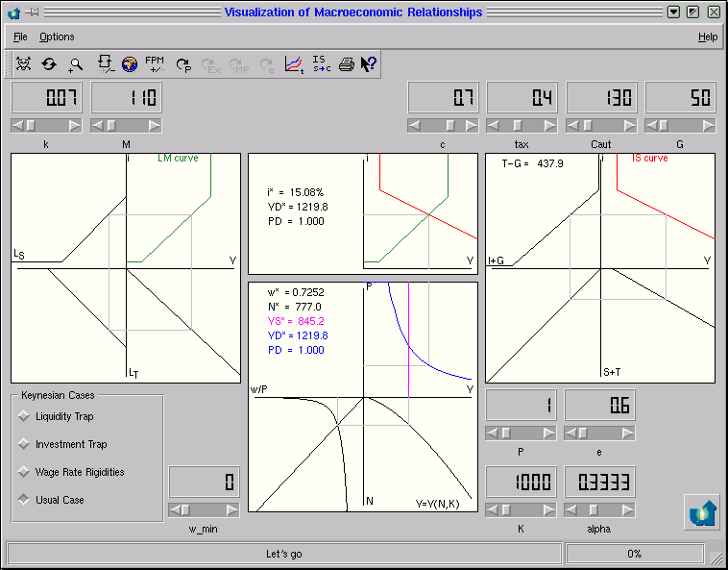Image resolution: width=728 pixels, height=570 pixels.
Task: Click the blue arrow logo button
Action: tap(701, 512)
